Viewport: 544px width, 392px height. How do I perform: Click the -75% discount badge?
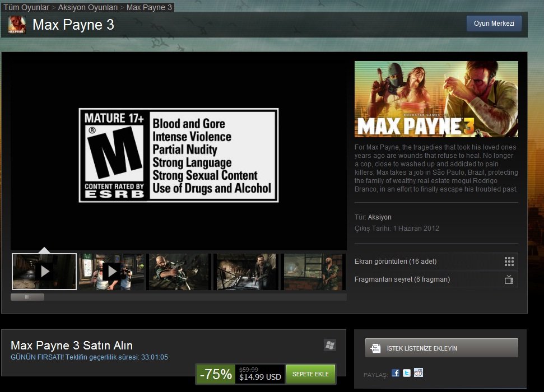[x=216, y=374]
